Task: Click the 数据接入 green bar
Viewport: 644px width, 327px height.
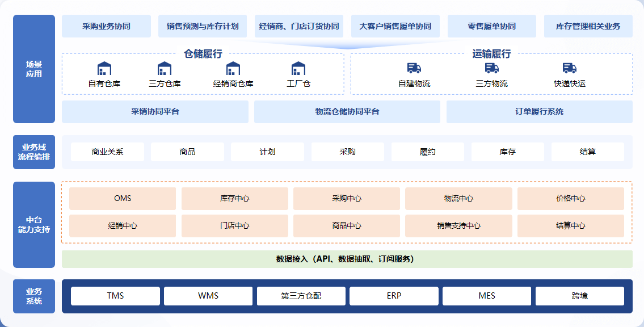Action: pyautogui.click(x=347, y=259)
